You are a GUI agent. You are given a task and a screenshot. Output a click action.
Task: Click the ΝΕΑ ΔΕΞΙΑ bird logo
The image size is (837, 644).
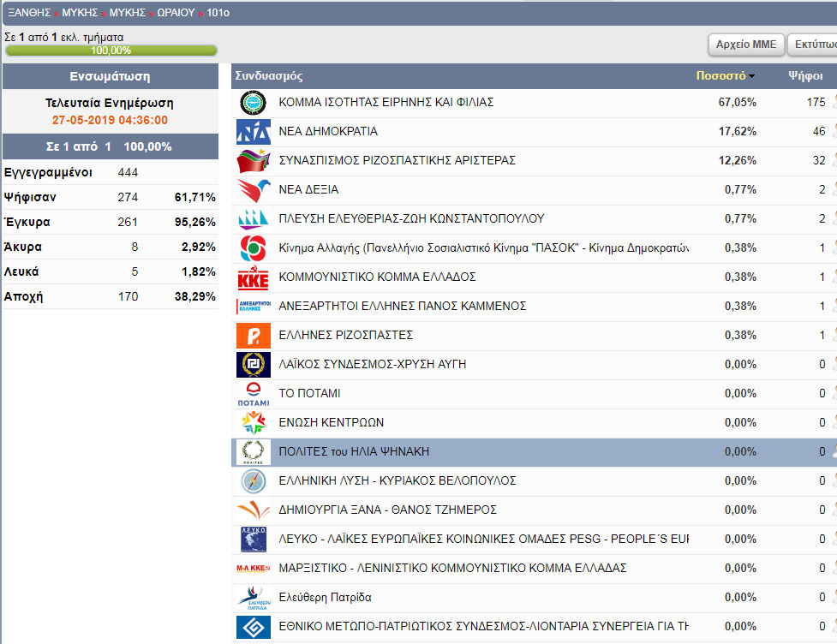(253, 190)
